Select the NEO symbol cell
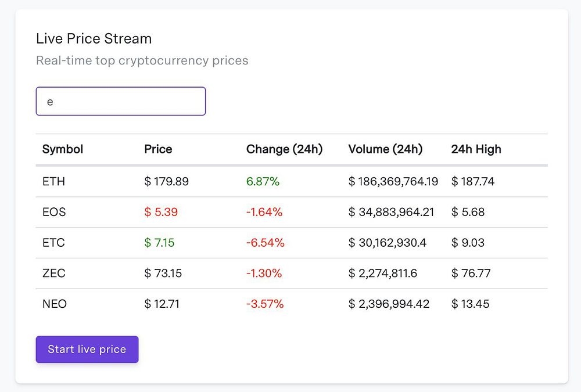The width and height of the screenshot is (581, 392). pos(55,304)
